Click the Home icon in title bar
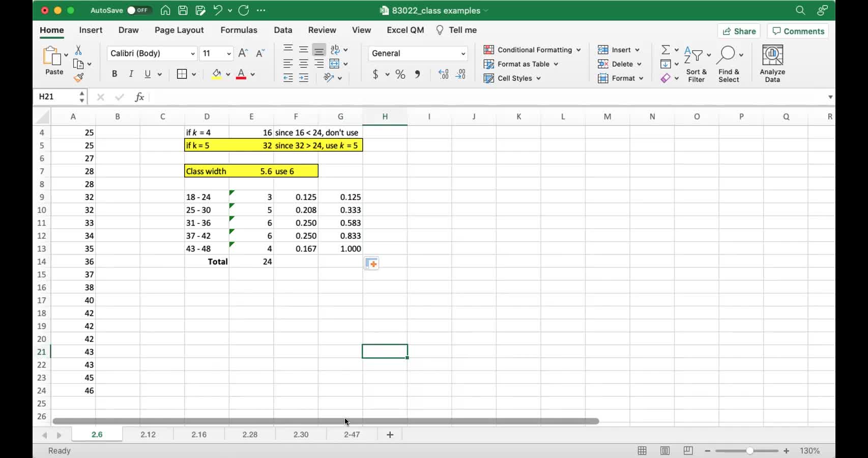Screen dimensions: 868x458 point(165,10)
